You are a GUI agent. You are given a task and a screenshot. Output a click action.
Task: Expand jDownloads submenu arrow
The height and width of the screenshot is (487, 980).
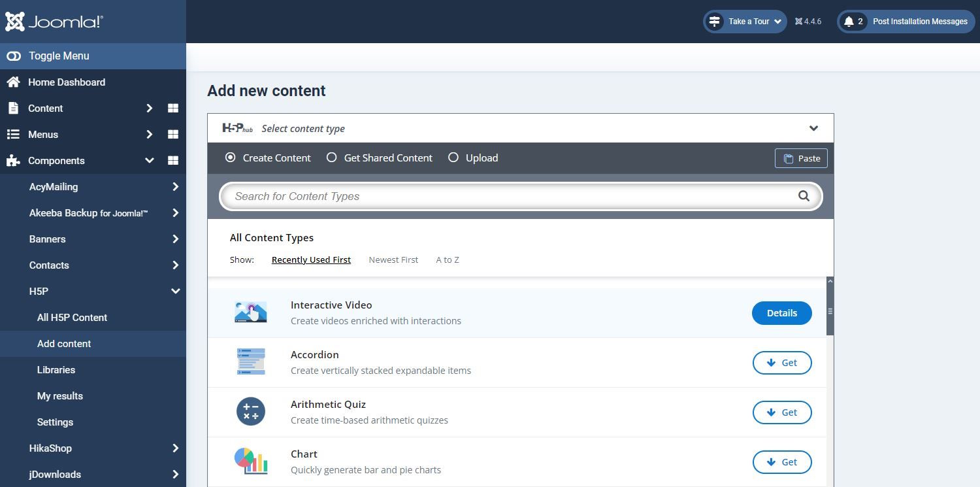coord(175,475)
